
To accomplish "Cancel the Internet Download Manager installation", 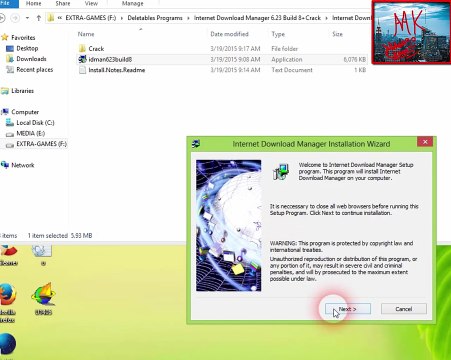I will click(x=404, y=309).
